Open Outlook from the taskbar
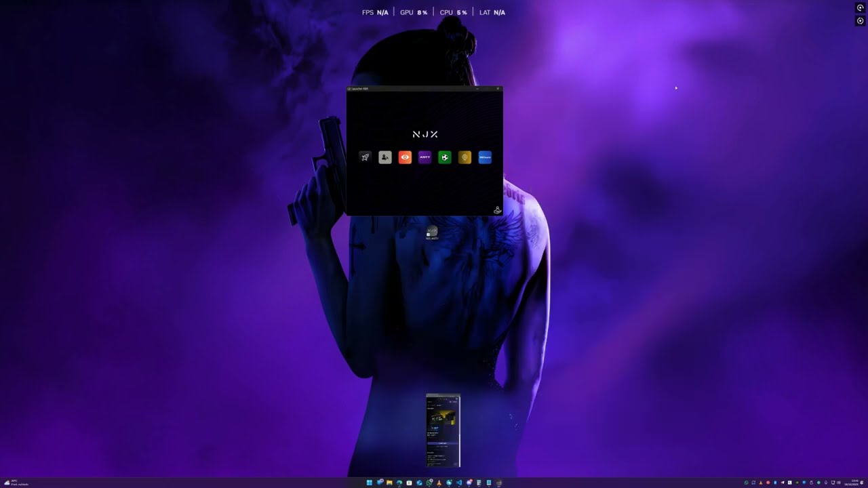Viewport: 868px width, 488px height. 419,483
